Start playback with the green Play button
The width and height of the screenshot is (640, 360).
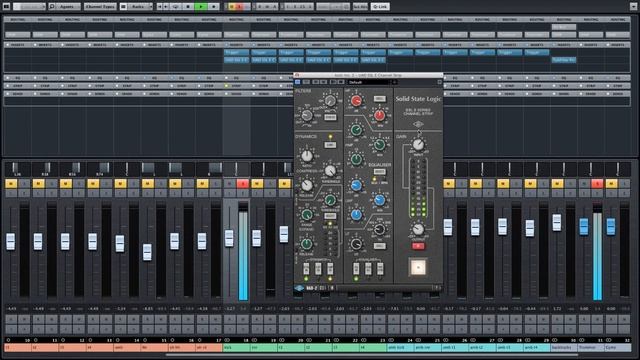[201, 7]
